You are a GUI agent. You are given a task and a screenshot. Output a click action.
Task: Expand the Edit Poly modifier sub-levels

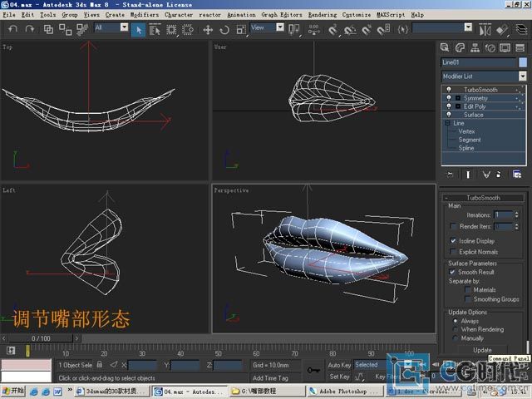pyautogui.click(x=458, y=106)
